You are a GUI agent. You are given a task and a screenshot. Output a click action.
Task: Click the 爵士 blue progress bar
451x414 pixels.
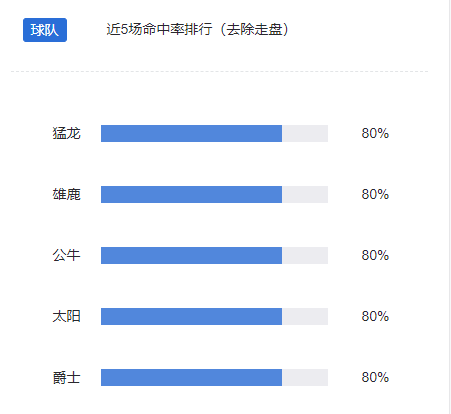(x=191, y=377)
